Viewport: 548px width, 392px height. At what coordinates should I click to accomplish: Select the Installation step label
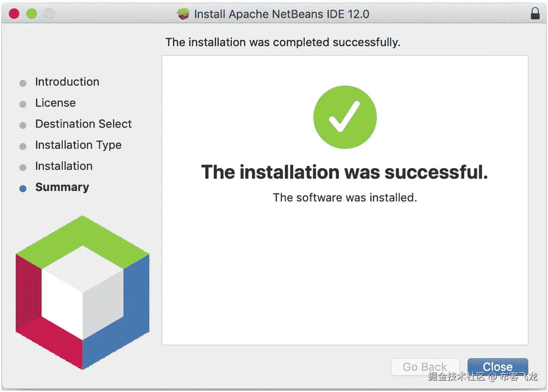(64, 166)
